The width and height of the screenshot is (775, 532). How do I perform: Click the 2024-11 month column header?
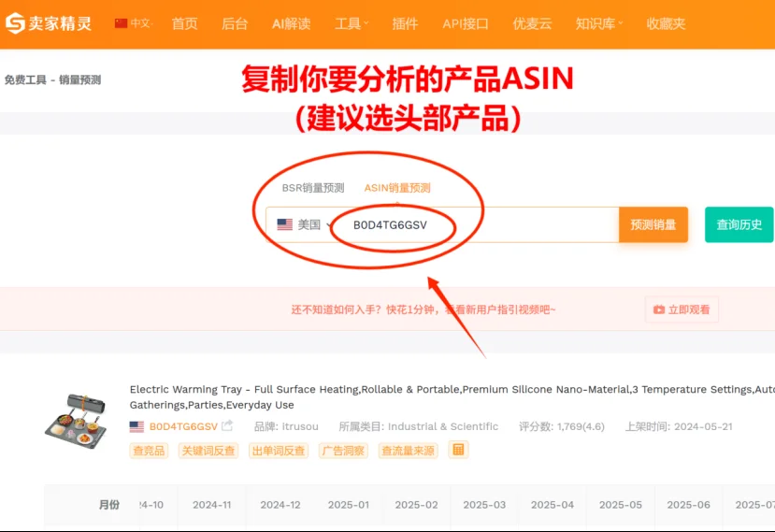(211, 505)
